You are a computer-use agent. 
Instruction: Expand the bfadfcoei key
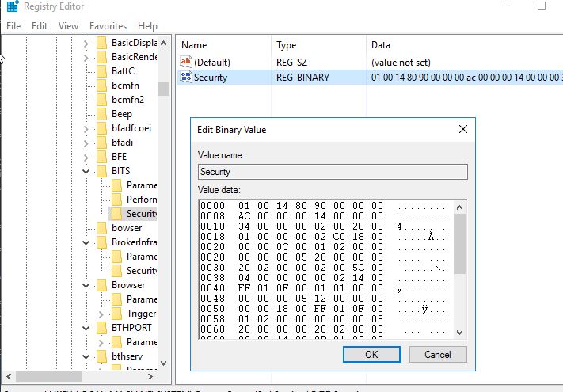coord(86,128)
